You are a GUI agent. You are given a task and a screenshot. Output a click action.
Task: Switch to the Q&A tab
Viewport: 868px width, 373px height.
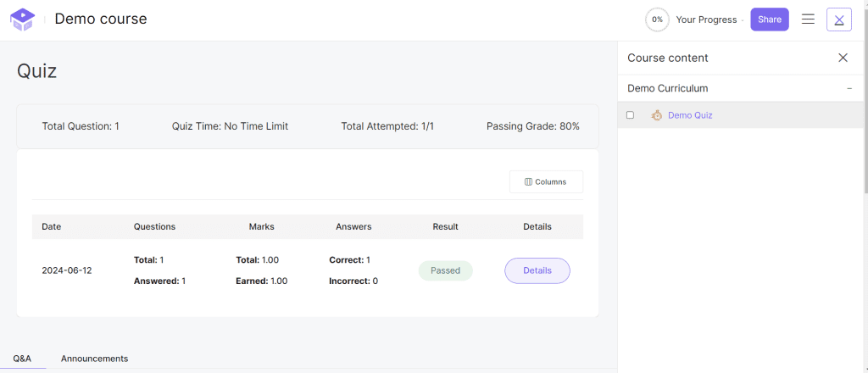[22, 359]
